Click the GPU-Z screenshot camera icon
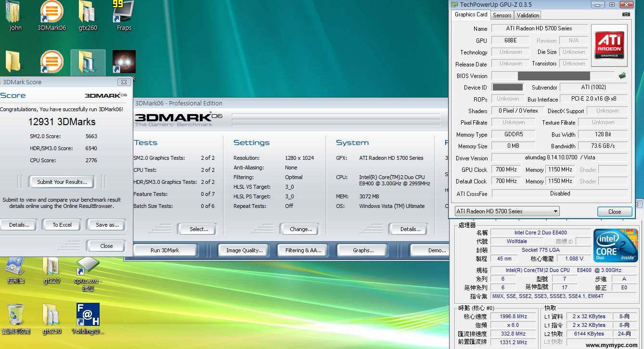 point(626,15)
